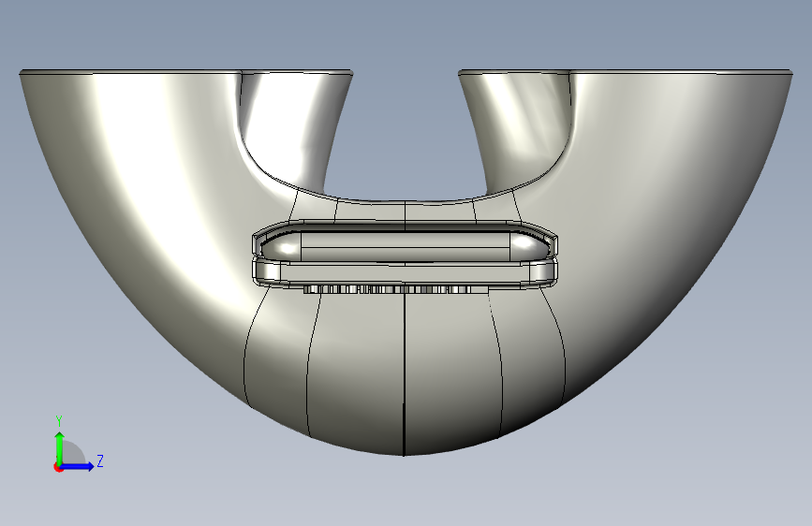
Task: Click the 'Z' axis label
Action: tap(100, 460)
